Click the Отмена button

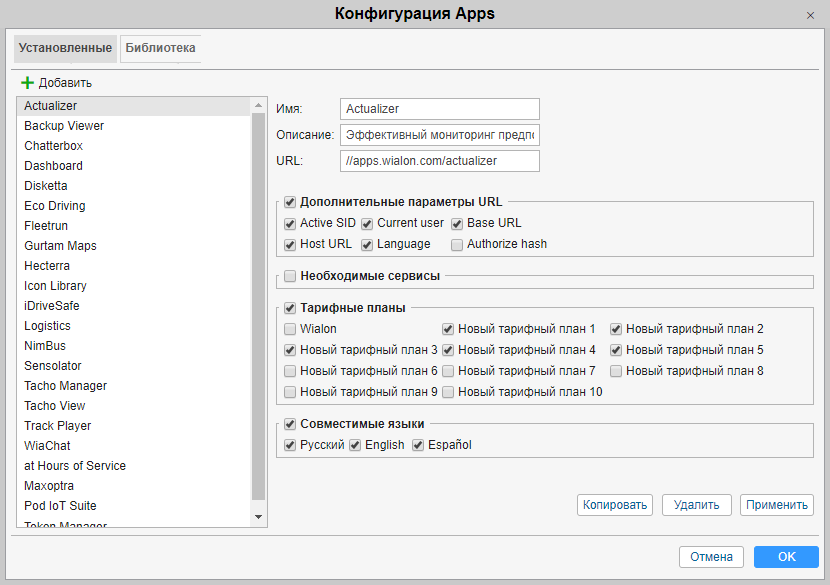[711, 557]
